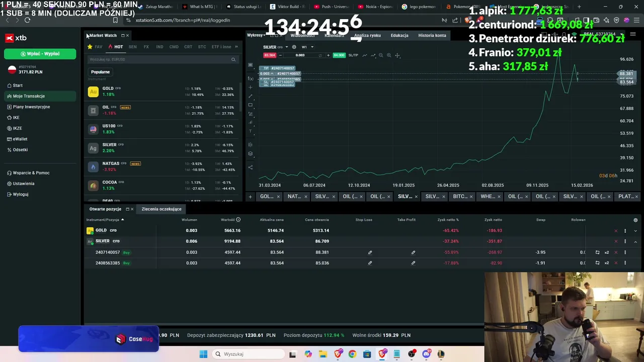Open the Edukacja tab
Screen dimensions: 644x362
[399, 35]
